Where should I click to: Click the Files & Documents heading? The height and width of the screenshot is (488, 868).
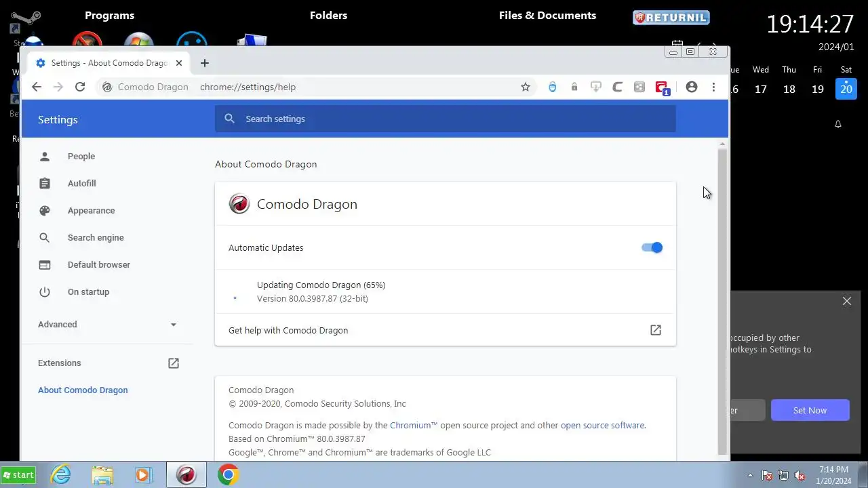[x=547, y=15]
